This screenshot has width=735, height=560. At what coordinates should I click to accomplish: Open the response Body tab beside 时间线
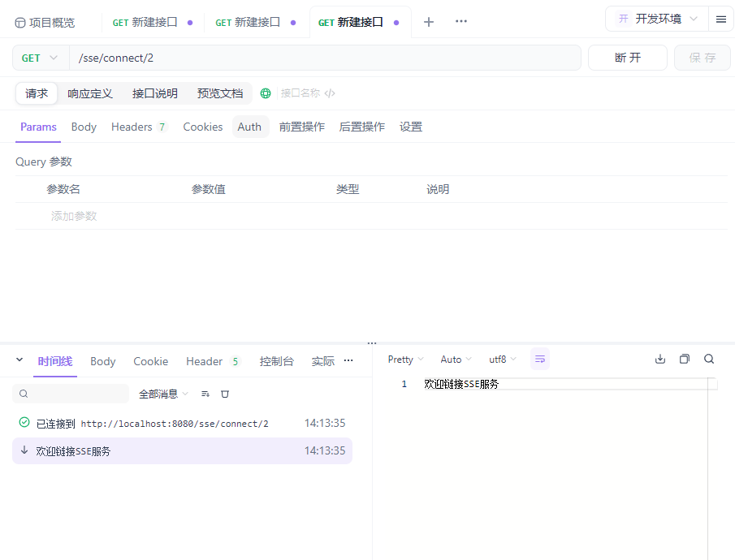(102, 361)
